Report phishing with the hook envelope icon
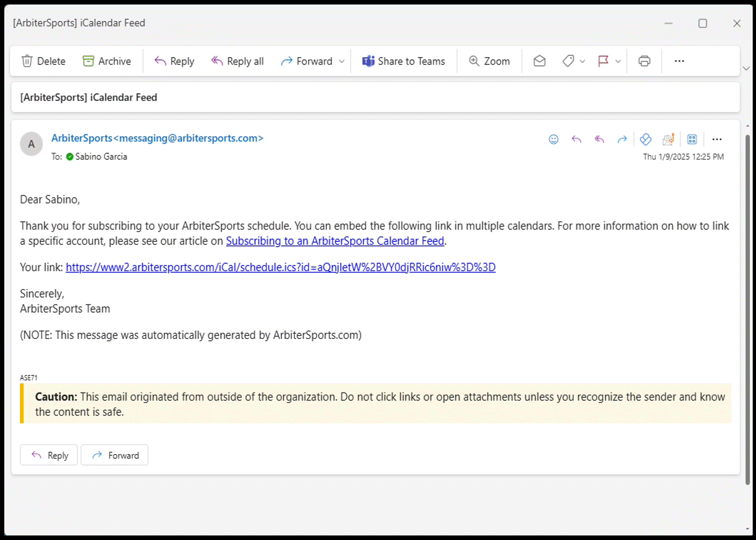Screen dimensions: 756x540 coord(668,139)
